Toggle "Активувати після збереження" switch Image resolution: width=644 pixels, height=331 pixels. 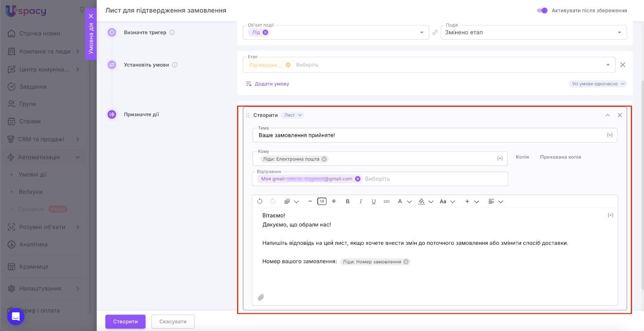pos(542,10)
